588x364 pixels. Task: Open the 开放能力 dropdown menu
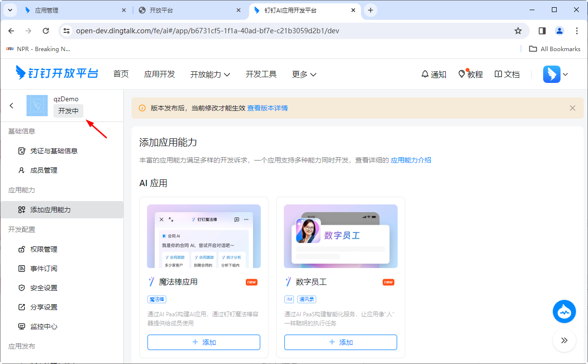click(x=210, y=74)
